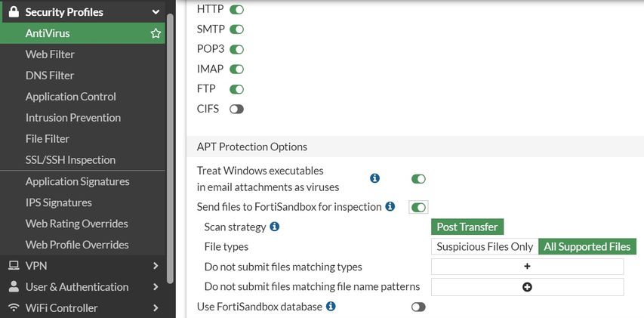The height and width of the screenshot is (318, 644).
Task: Disable the HTTP protocol toggle
Action: click(237, 9)
